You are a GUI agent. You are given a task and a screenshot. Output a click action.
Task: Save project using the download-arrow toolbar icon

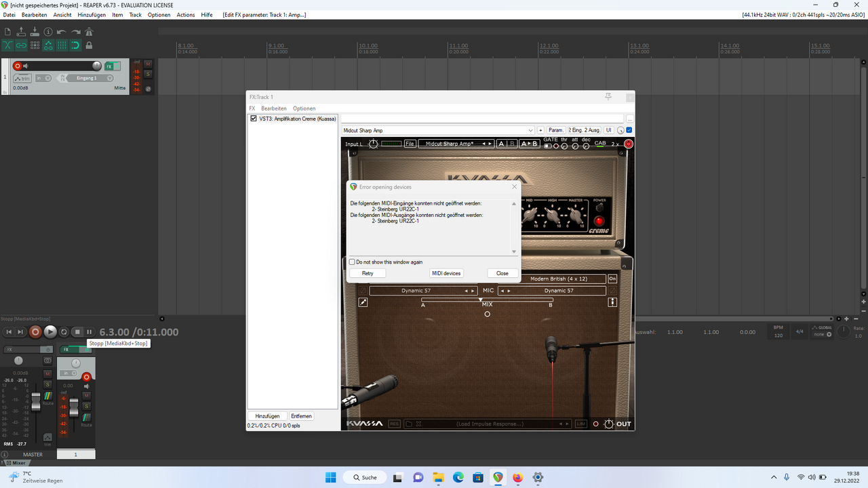click(x=35, y=32)
